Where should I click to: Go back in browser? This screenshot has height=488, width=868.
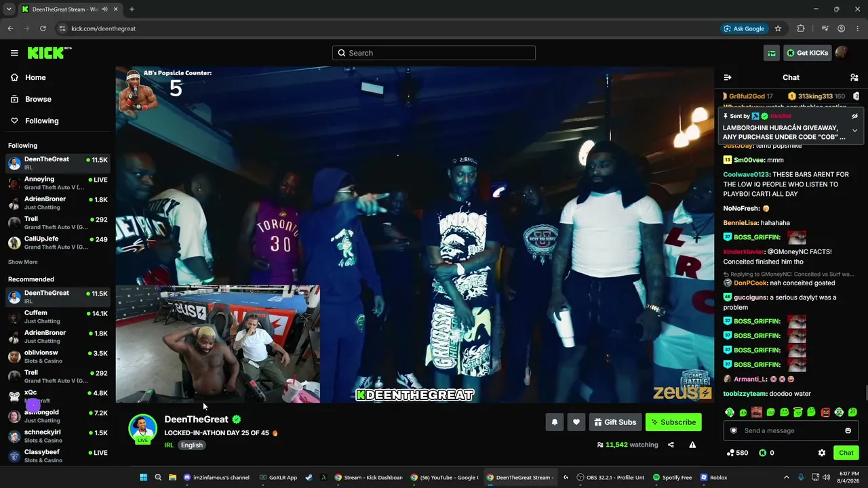point(10,28)
